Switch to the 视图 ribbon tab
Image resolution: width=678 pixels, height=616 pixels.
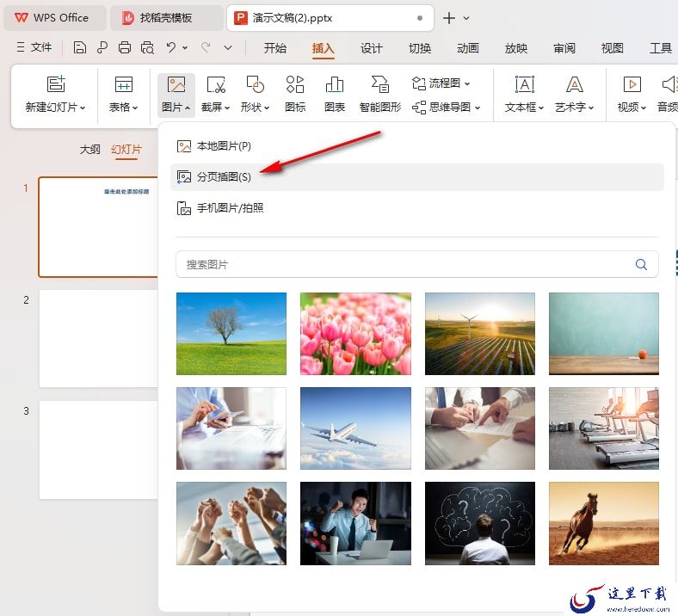click(x=613, y=48)
